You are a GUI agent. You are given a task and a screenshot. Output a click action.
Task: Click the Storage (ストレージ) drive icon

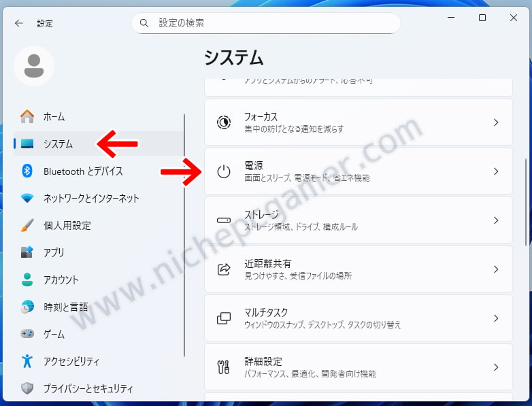click(224, 220)
